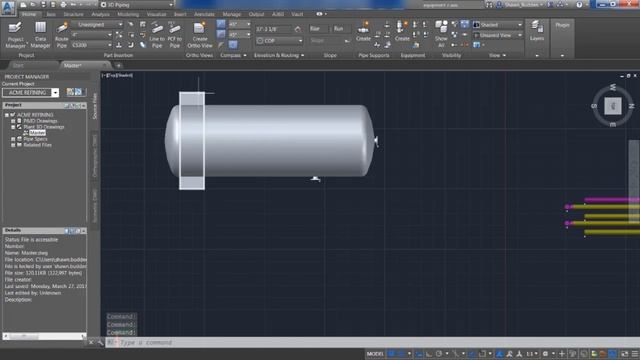
Task: Click the new tab plus button
Action: (x=118, y=65)
